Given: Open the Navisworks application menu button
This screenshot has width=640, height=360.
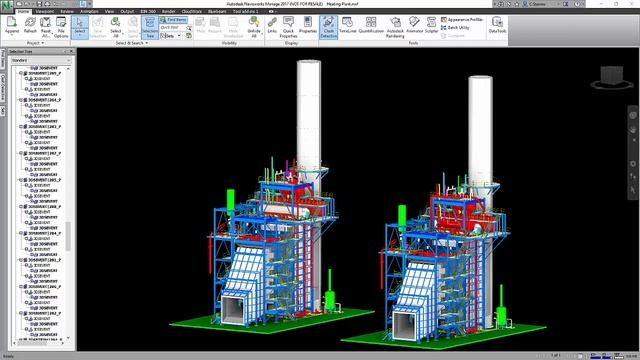Looking at the screenshot, I should click(x=7, y=7).
